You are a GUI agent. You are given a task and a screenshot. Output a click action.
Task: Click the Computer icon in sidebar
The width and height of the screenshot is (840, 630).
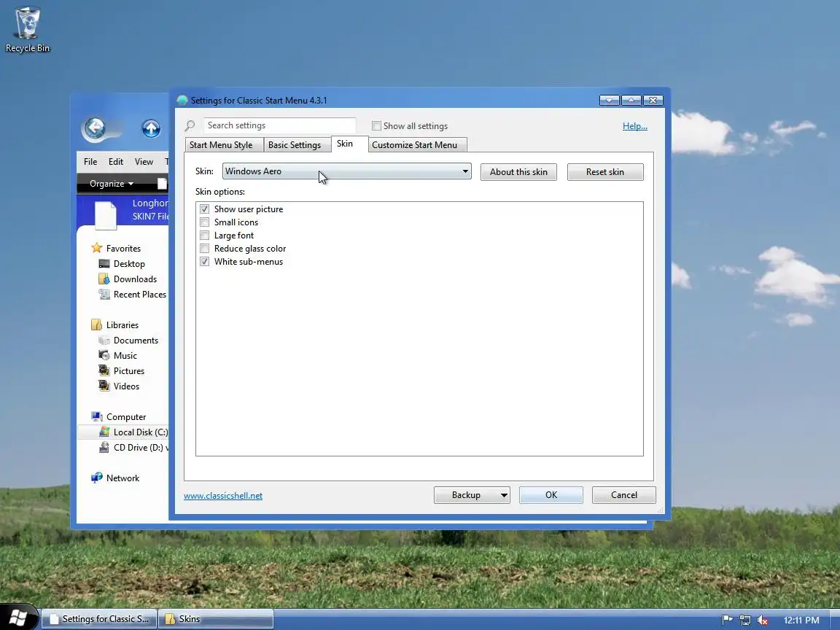[96, 416]
